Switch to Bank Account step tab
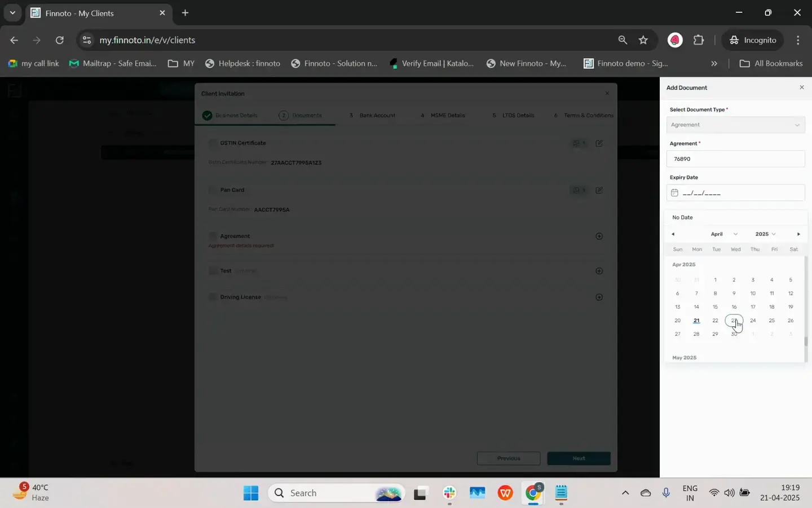 pyautogui.click(x=372, y=116)
